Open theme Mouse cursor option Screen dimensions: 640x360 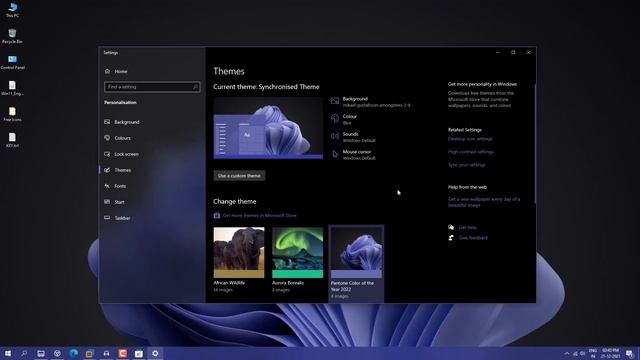pyautogui.click(x=353, y=155)
